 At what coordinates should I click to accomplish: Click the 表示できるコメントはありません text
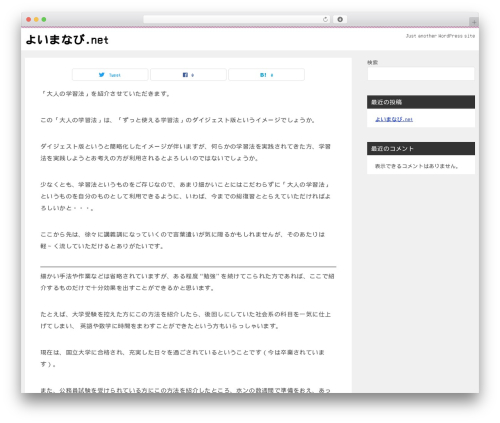tap(417, 166)
